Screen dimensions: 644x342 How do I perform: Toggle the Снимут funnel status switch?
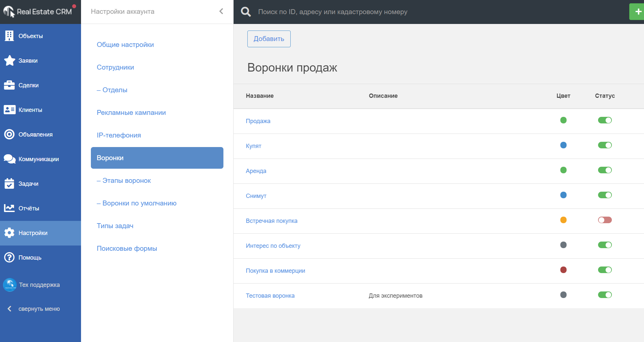click(x=605, y=195)
